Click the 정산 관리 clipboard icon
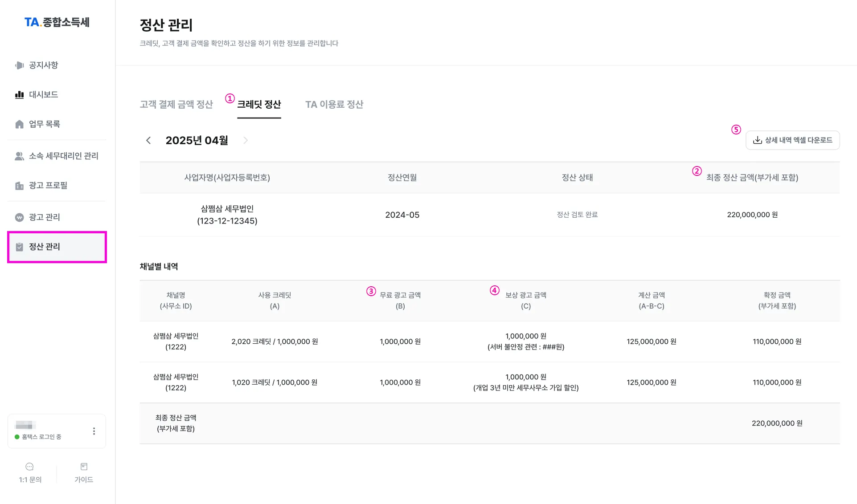The image size is (857, 504). pos(19,247)
